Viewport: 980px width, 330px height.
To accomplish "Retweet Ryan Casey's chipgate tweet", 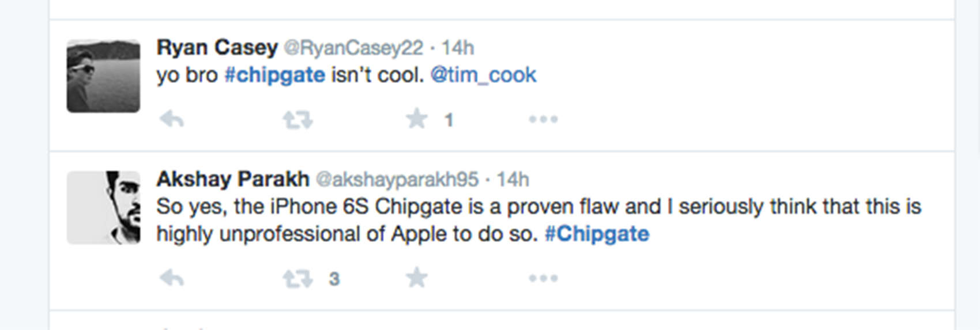I will (x=297, y=120).
